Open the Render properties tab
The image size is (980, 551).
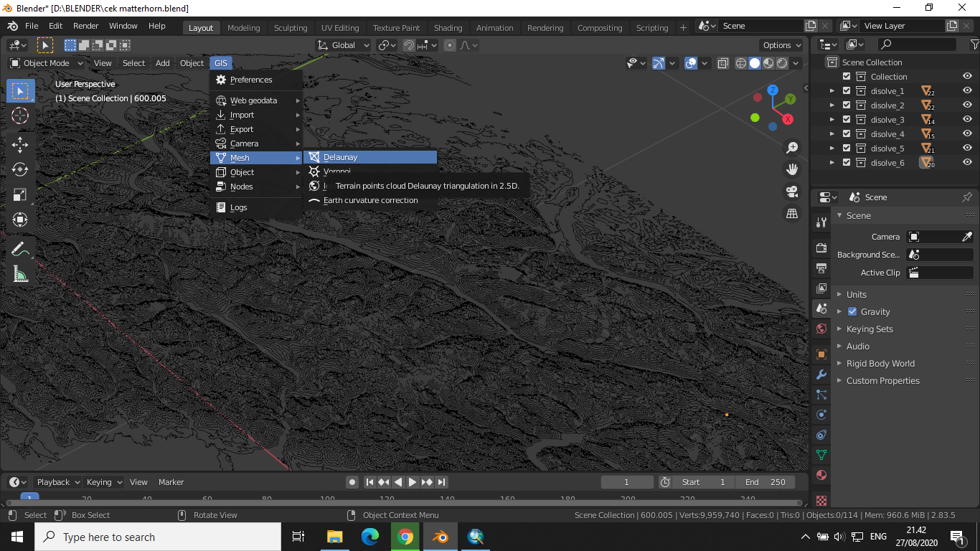tap(821, 248)
